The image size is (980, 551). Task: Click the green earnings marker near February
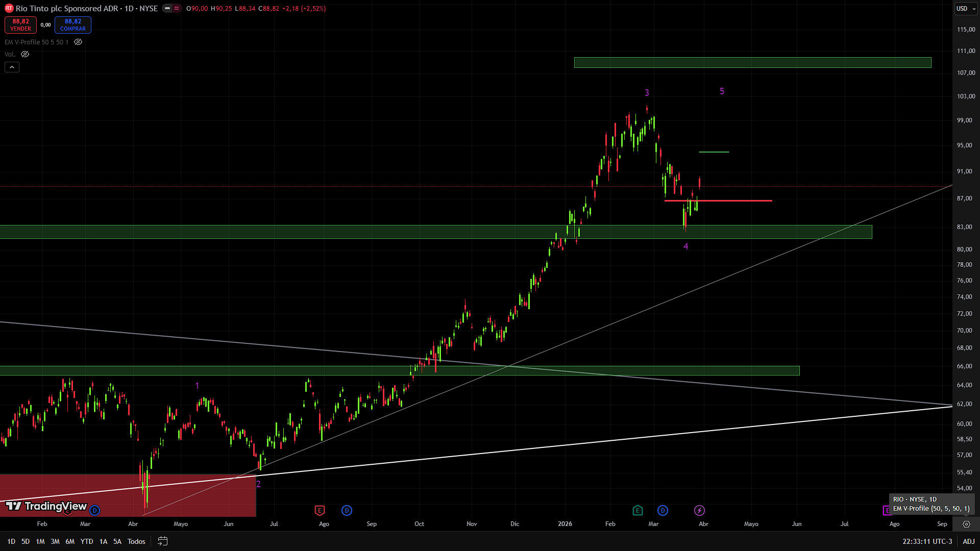(637, 510)
